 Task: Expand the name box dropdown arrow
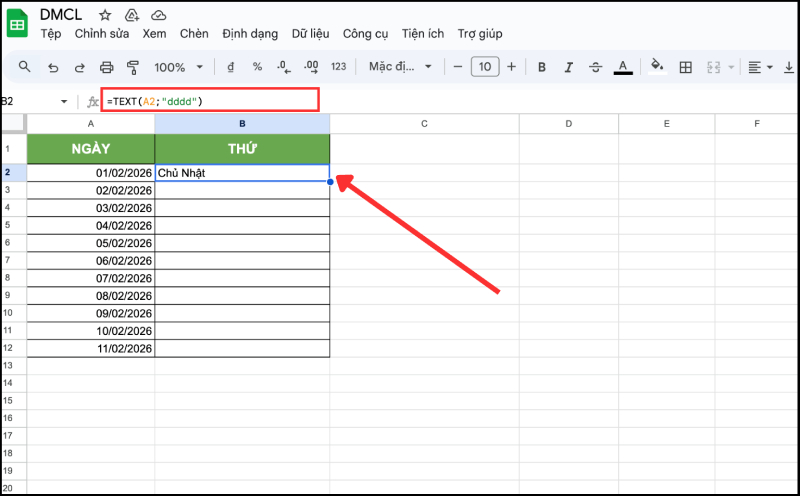click(x=64, y=102)
